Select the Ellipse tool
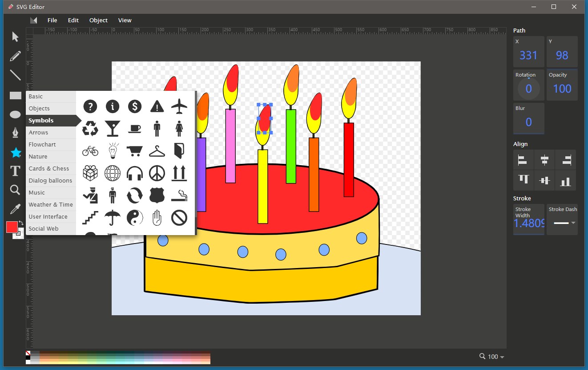This screenshot has height=370, width=588. click(15, 114)
